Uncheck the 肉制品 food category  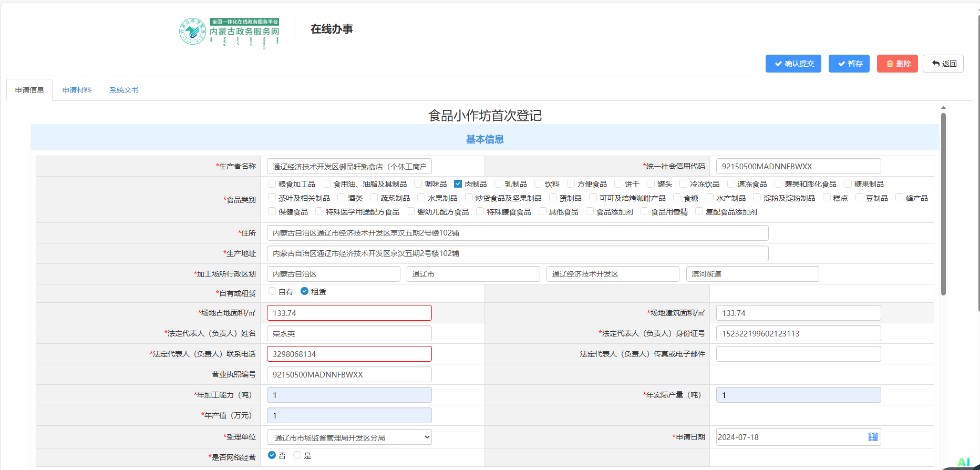[458, 184]
